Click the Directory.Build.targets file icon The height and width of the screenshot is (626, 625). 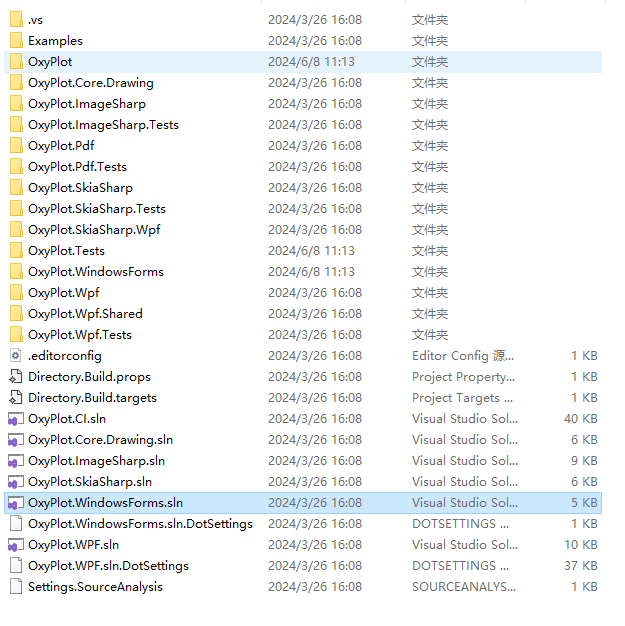[x=16, y=398]
